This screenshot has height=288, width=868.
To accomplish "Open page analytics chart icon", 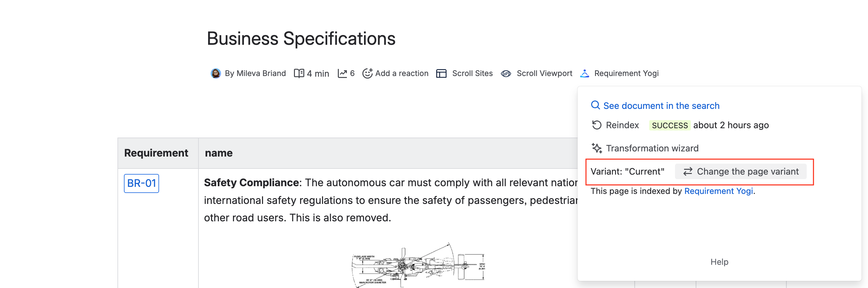I will click(342, 73).
